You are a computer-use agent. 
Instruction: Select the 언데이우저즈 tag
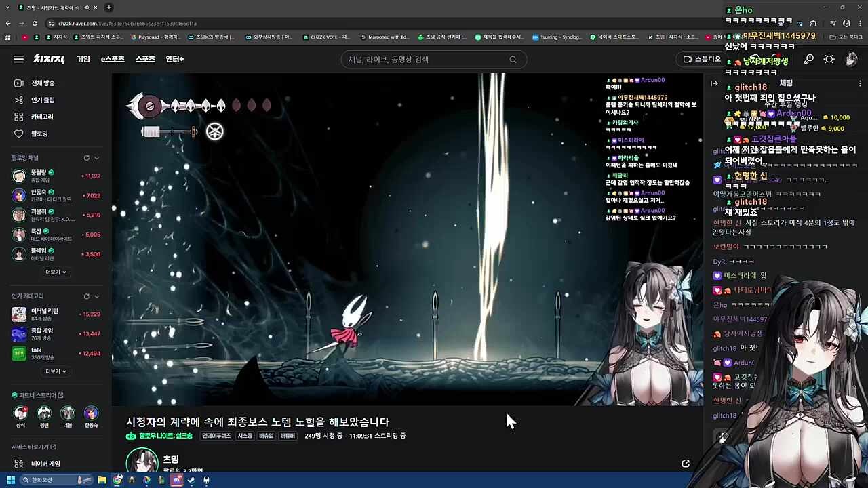(x=216, y=436)
